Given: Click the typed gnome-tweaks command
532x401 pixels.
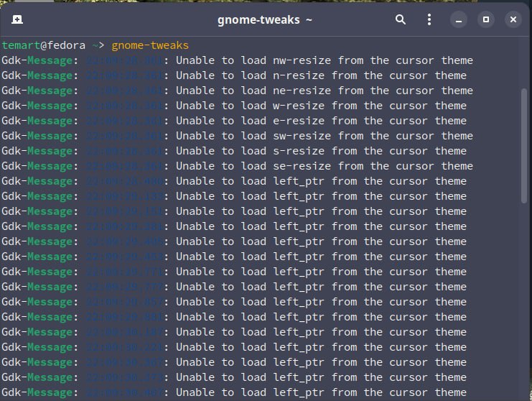Looking at the screenshot, I should [x=150, y=45].
